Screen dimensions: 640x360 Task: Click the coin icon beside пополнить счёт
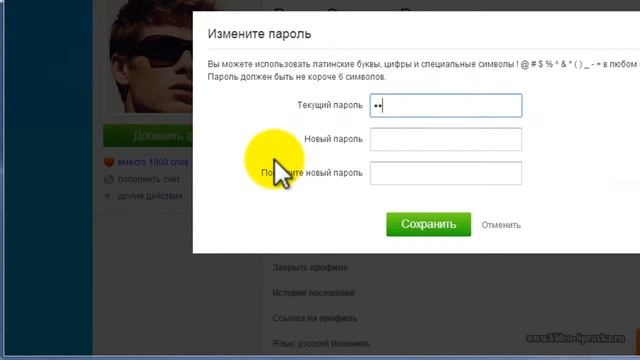point(109,179)
